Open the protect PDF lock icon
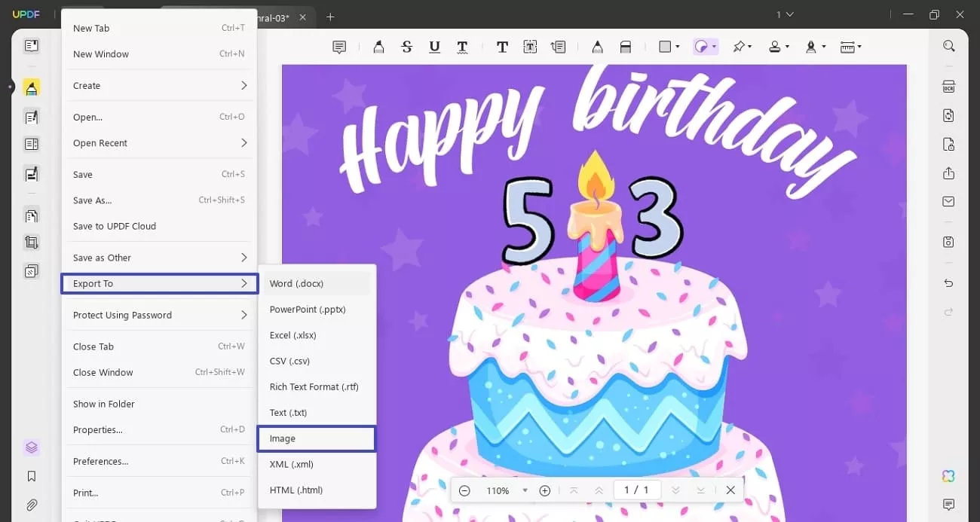 click(x=948, y=144)
